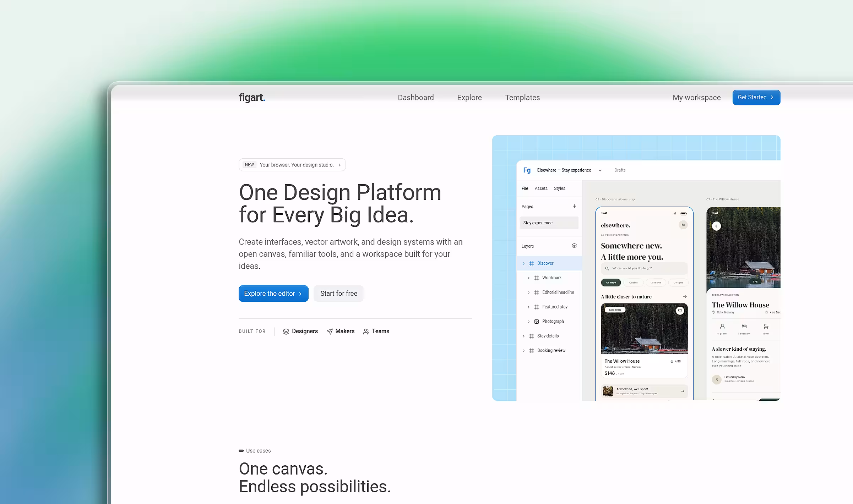The height and width of the screenshot is (504, 853).
Task: Select the Booking review layer row
Action: coord(549,350)
